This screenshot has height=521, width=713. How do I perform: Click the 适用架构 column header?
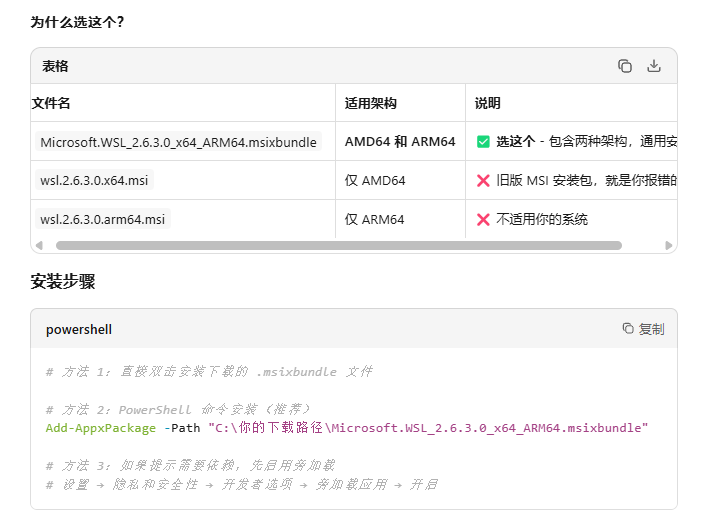(370, 103)
